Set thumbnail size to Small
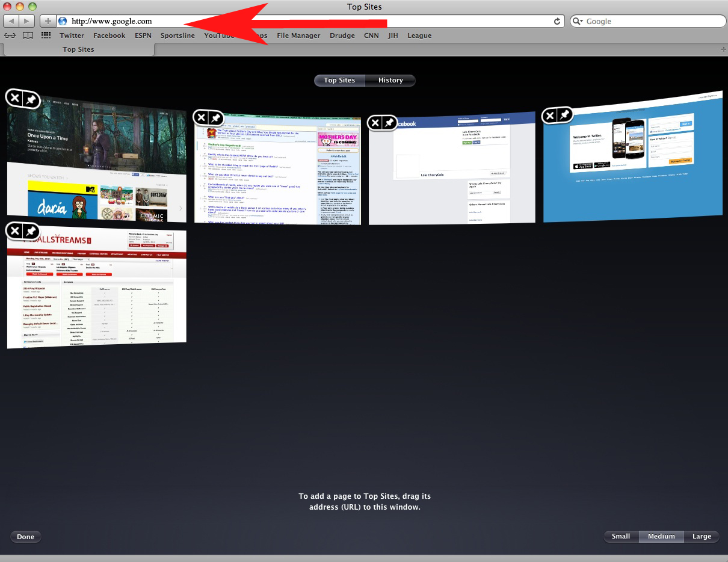 [x=621, y=536]
